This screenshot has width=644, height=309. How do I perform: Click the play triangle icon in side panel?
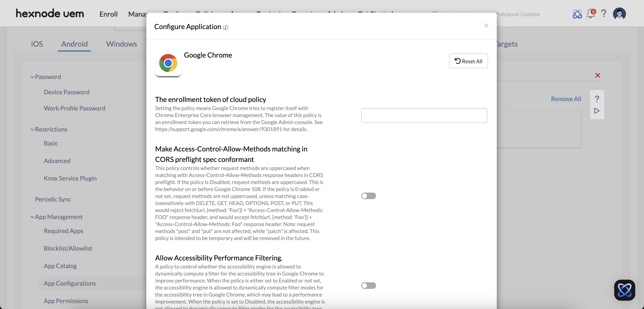click(x=597, y=111)
